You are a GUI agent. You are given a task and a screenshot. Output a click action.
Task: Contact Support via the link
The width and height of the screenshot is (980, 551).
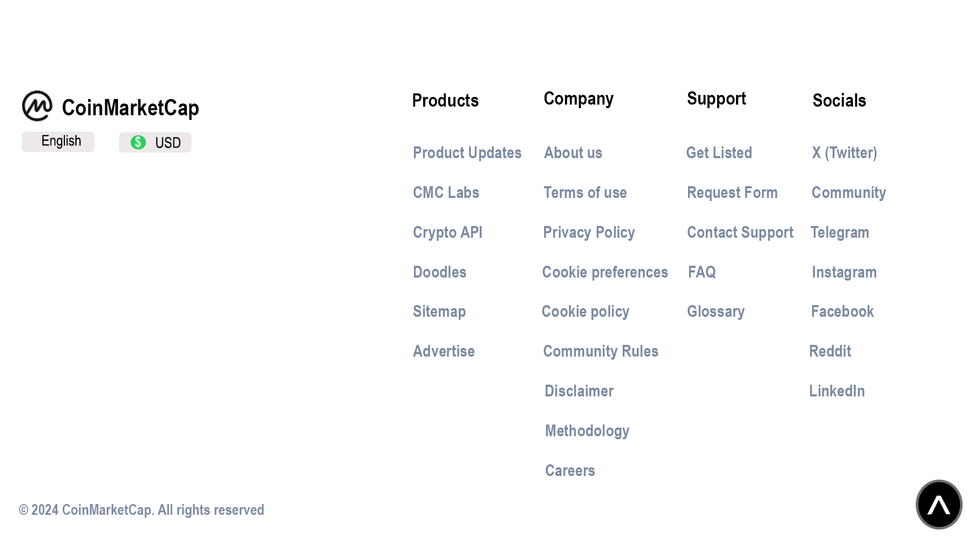click(740, 232)
